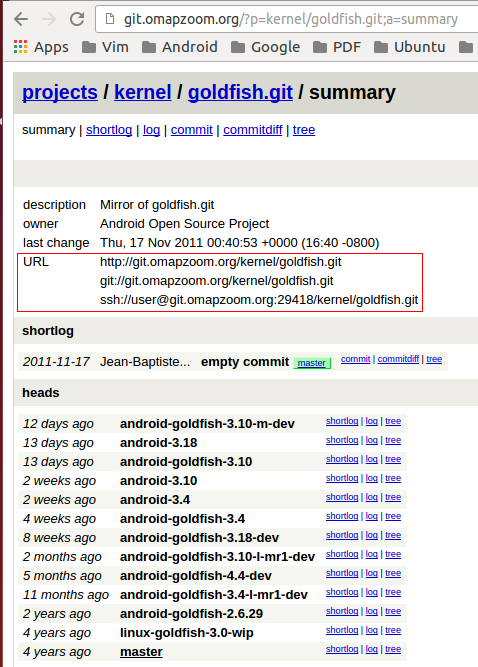478x667 pixels.
Task: Open tree for android-goldfish-4.4-dev
Action: [x=393, y=573]
